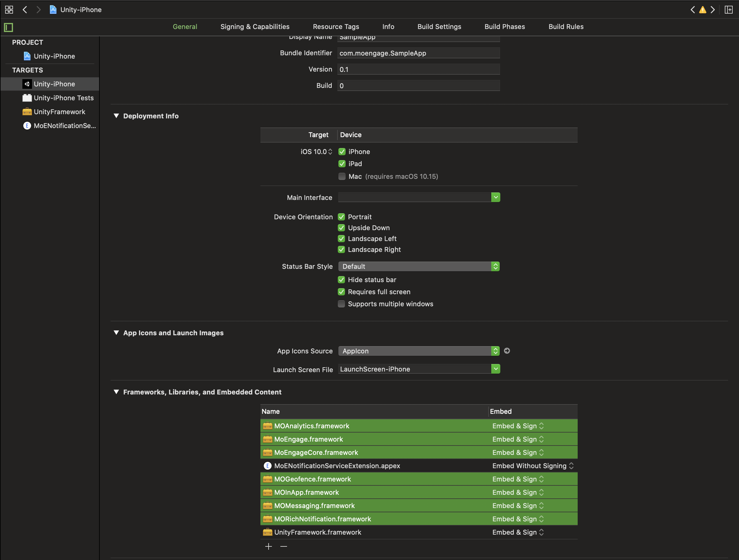Screen dimensions: 739x560
Task: Open the Status Bar Style dropdown
Action: [419, 266]
